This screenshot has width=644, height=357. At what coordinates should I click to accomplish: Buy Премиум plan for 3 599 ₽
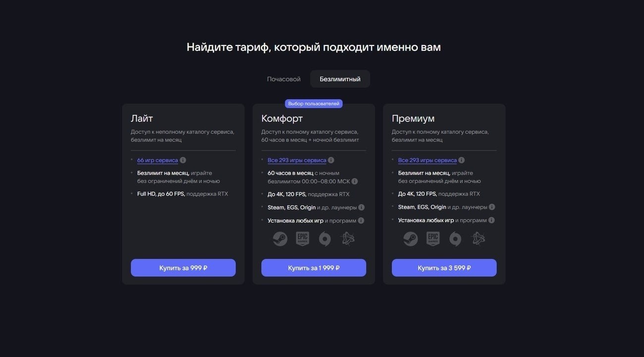[x=444, y=268]
